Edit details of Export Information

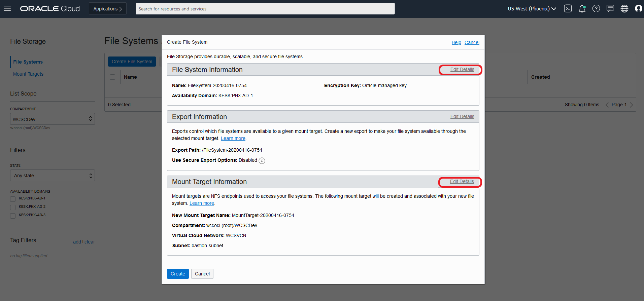point(462,116)
